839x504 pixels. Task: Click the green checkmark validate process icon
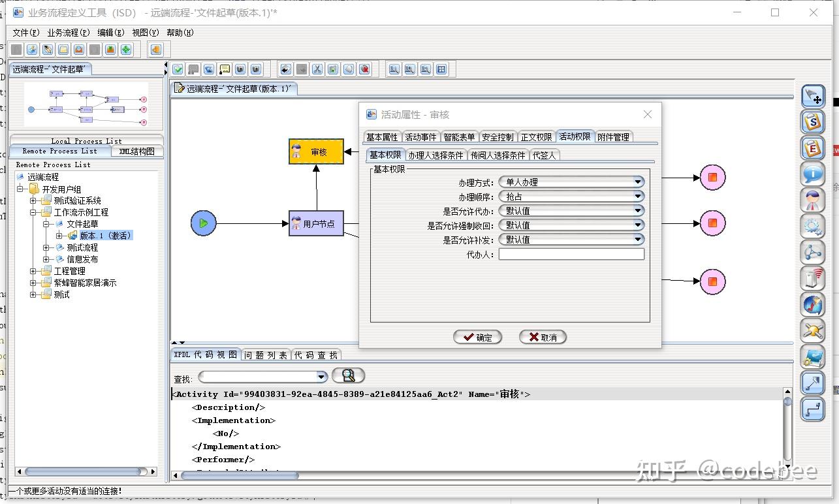pyautogui.click(x=178, y=69)
